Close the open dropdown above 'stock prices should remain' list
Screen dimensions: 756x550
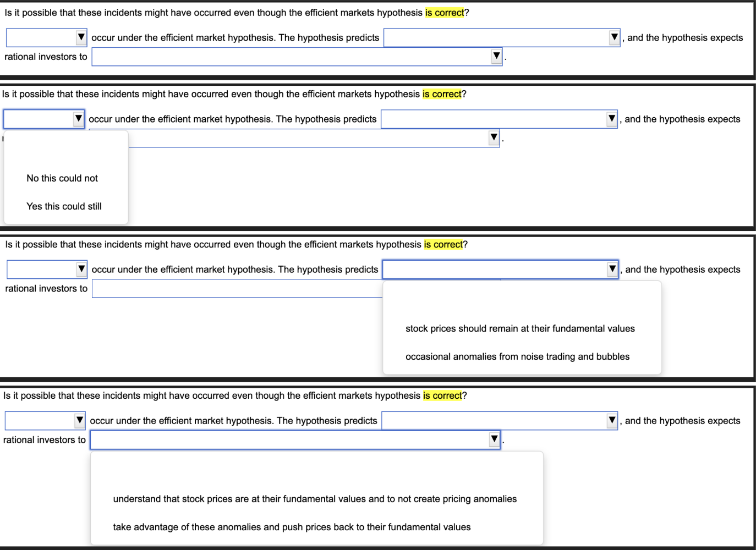500,269
